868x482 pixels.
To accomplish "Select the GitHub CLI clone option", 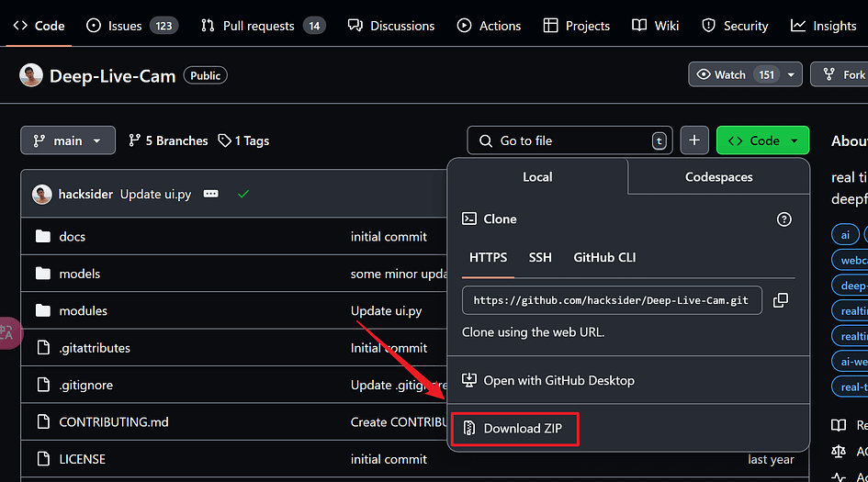I will 604,257.
